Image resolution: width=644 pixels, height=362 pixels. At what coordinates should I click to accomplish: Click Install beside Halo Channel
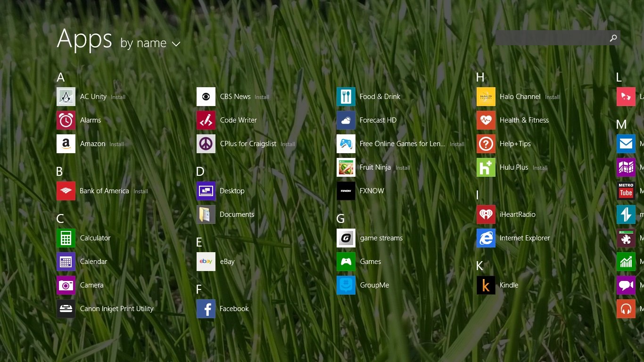pos(553,97)
